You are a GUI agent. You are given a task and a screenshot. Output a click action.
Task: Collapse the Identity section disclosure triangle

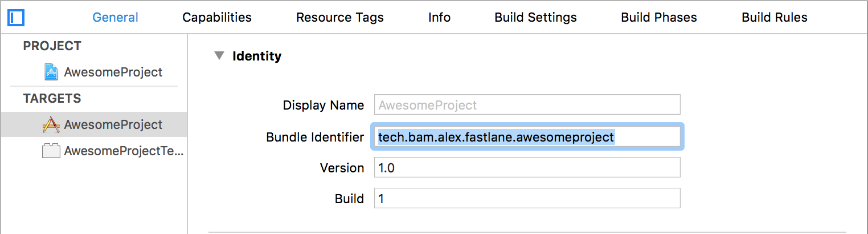coord(219,56)
